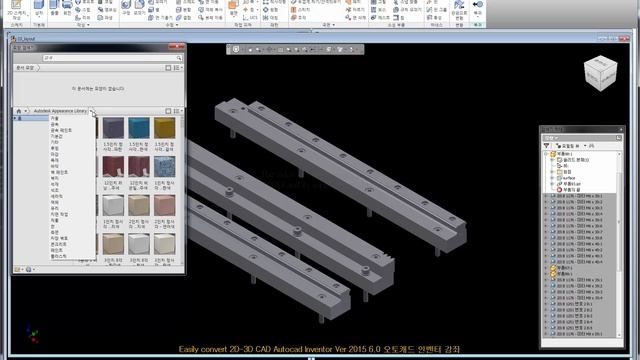The height and width of the screenshot is (360, 640).
Task: Choose 플라스틱 from the category menu
Action: [x=58, y=256]
